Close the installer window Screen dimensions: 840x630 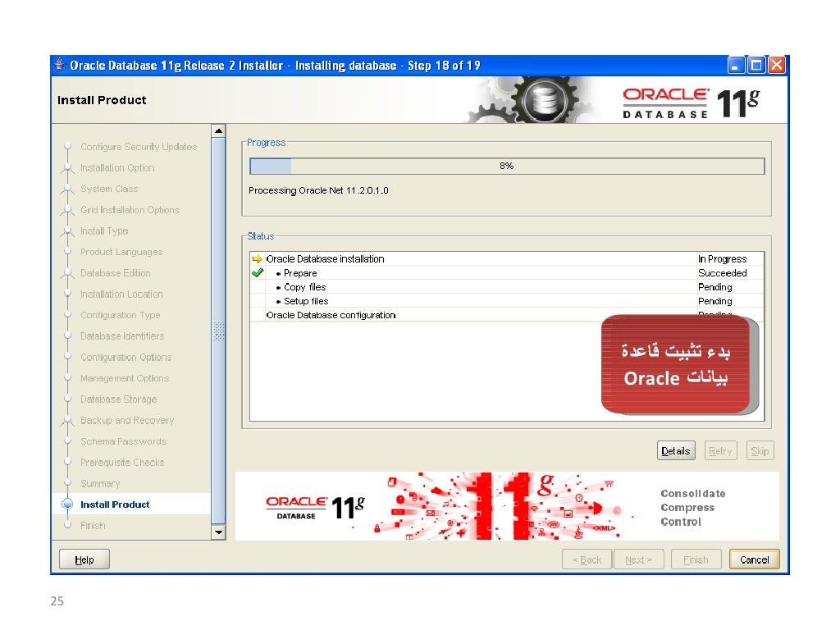(x=777, y=66)
